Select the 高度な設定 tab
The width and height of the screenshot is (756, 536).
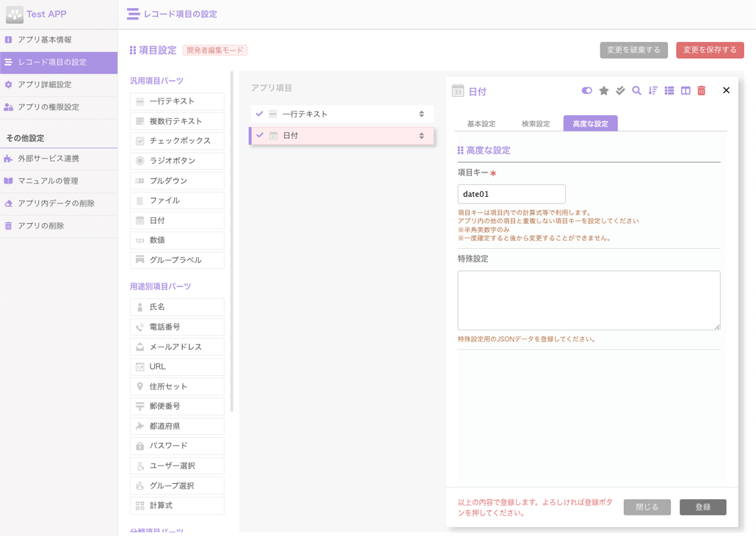pos(590,123)
